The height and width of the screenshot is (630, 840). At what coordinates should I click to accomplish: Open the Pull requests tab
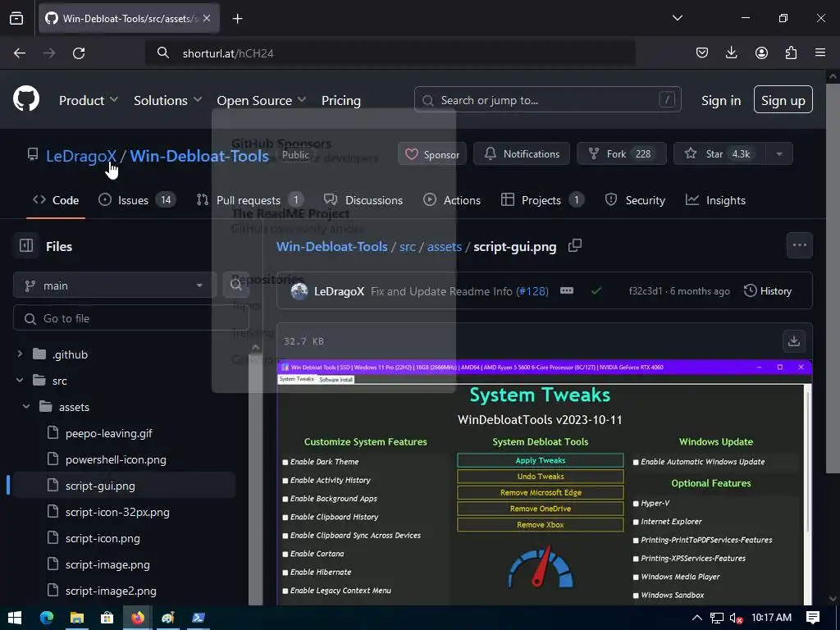(x=249, y=200)
